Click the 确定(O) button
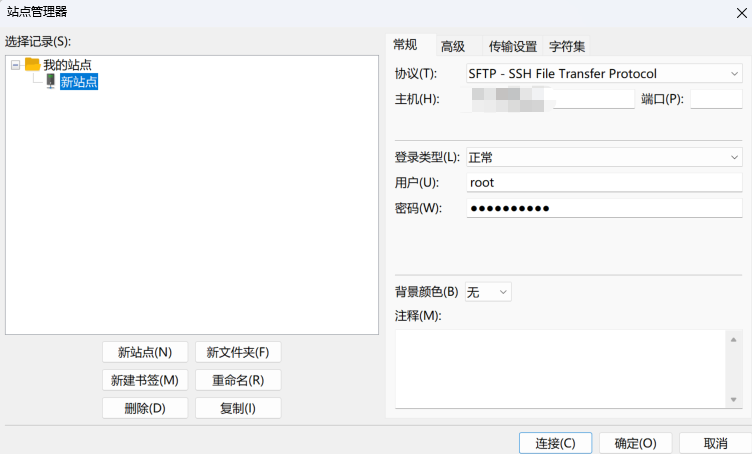The image size is (752, 454). point(635,443)
